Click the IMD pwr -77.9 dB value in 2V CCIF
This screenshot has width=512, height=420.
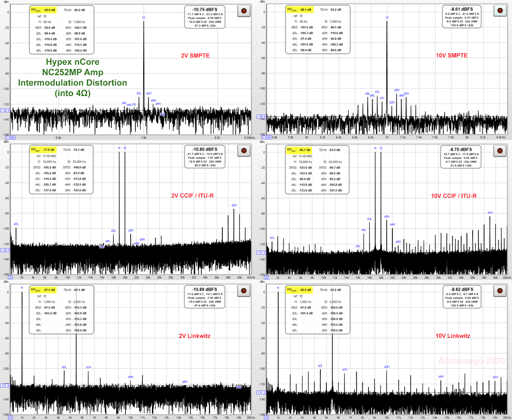click(x=43, y=150)
